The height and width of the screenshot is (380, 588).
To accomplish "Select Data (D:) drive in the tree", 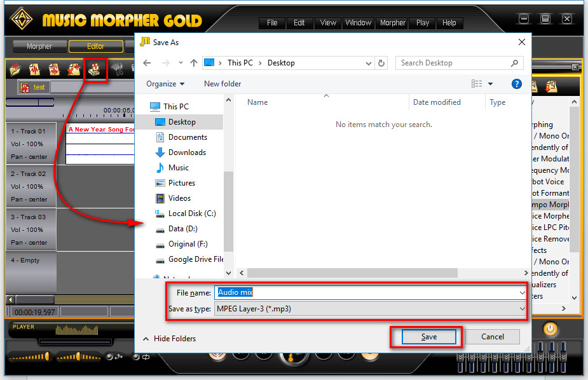I will (177, 229).
